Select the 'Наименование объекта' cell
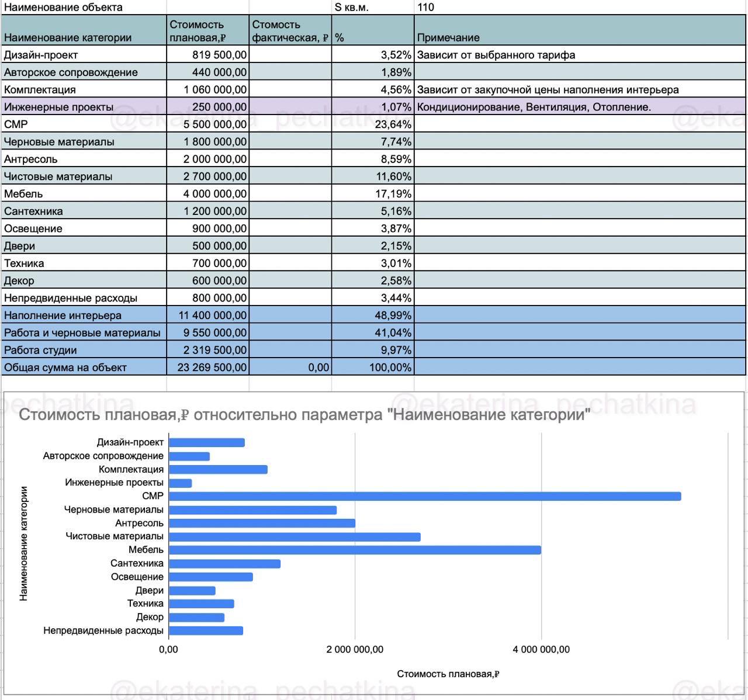The width and height of the screenshot is (748, 700). 84,7
